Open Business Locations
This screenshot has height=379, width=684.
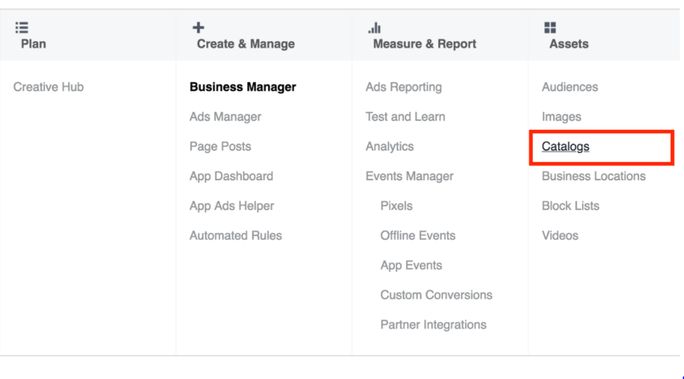point(593,176)
